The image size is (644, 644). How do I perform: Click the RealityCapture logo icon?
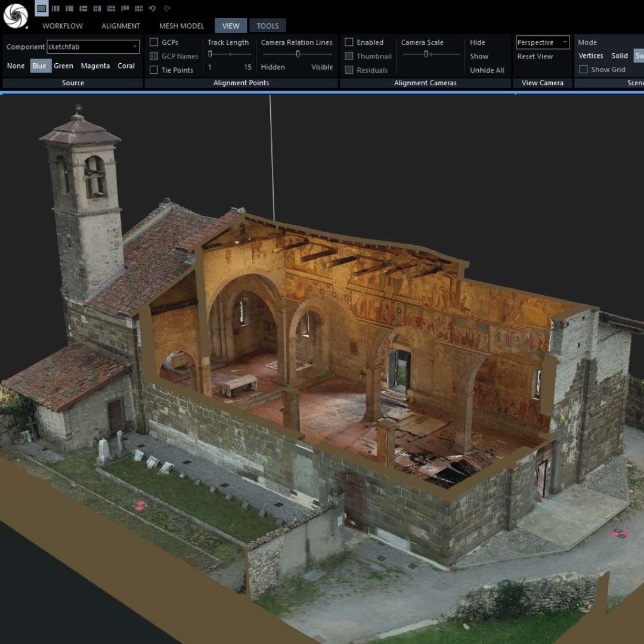16,15
